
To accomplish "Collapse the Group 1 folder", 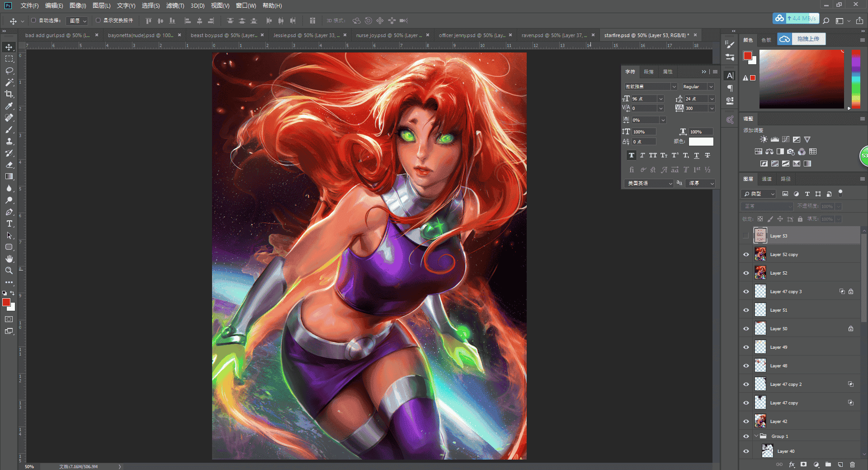I will point(756,436).
